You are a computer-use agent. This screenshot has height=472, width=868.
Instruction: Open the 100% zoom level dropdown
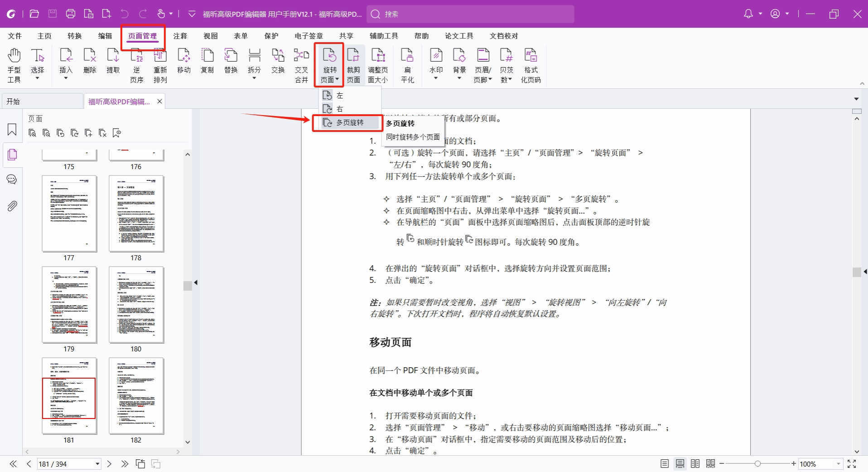pos(838,464)
